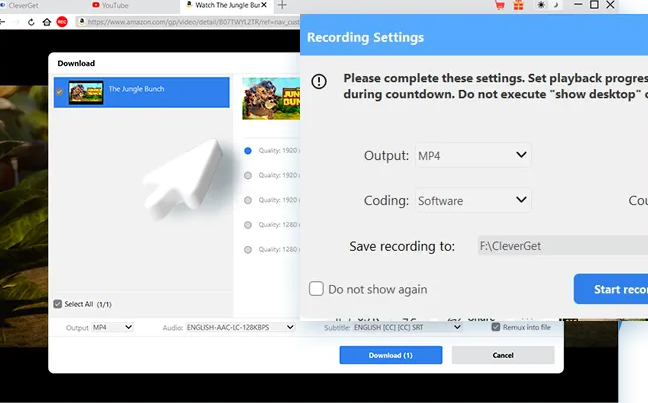Close the Watch The Jungle Bunch tab
The width and height of the screenshot is (648, 403).
(x=264, y=5)
